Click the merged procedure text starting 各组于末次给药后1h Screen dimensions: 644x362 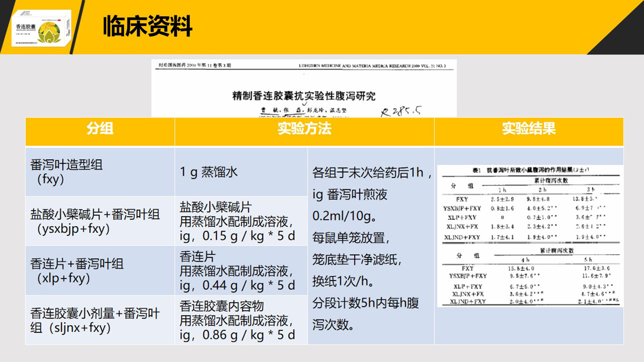(371, 247)
